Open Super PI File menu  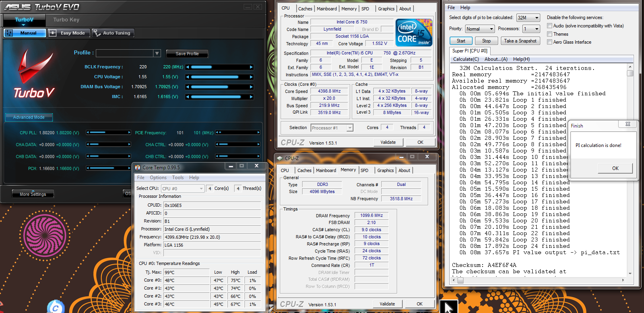point(451,8)
